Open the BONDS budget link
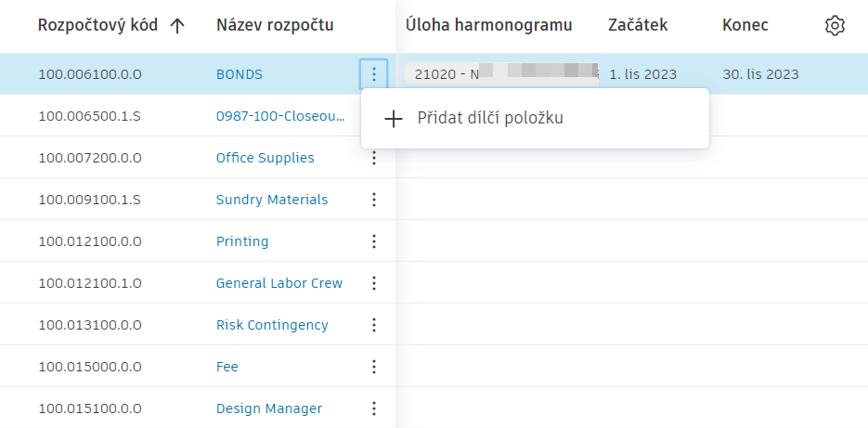 point(240,74)
